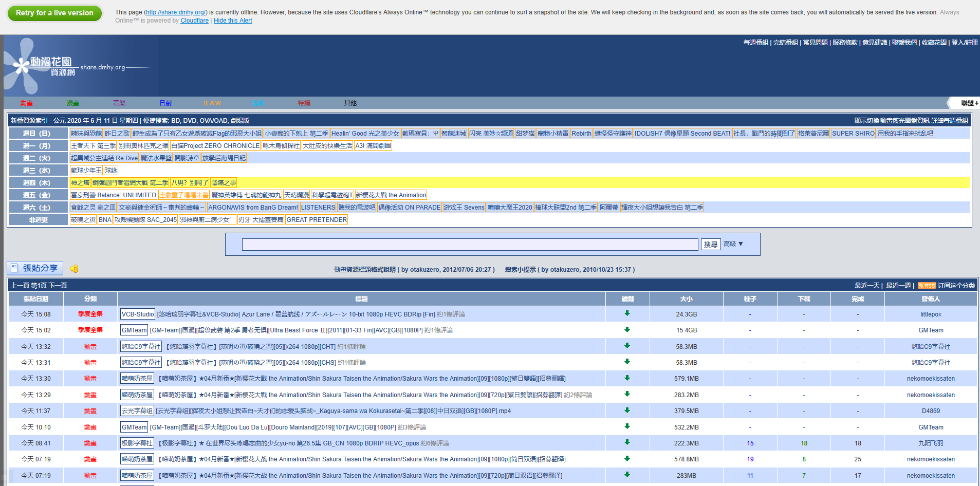Hide this Alert link

[x=233, y=21]
